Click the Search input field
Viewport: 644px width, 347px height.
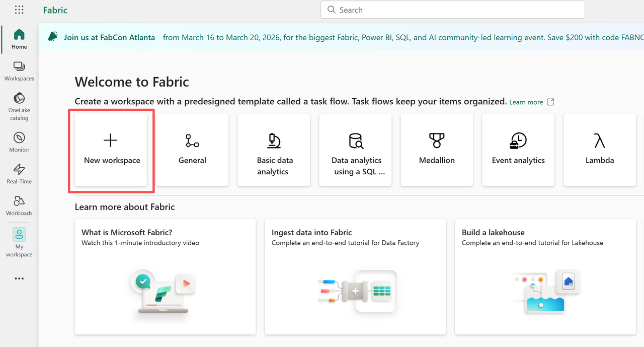453,10
